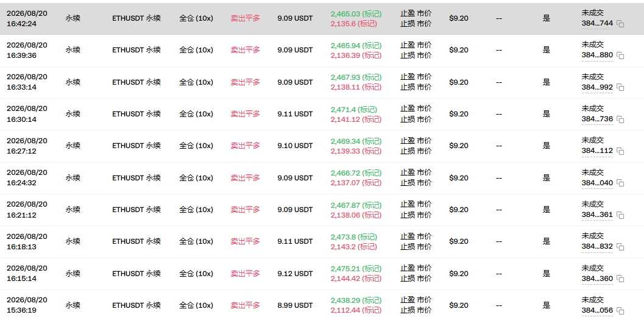Copy order ID ending in 112
The height and width of the screenshot is (320, 644).
621,151
